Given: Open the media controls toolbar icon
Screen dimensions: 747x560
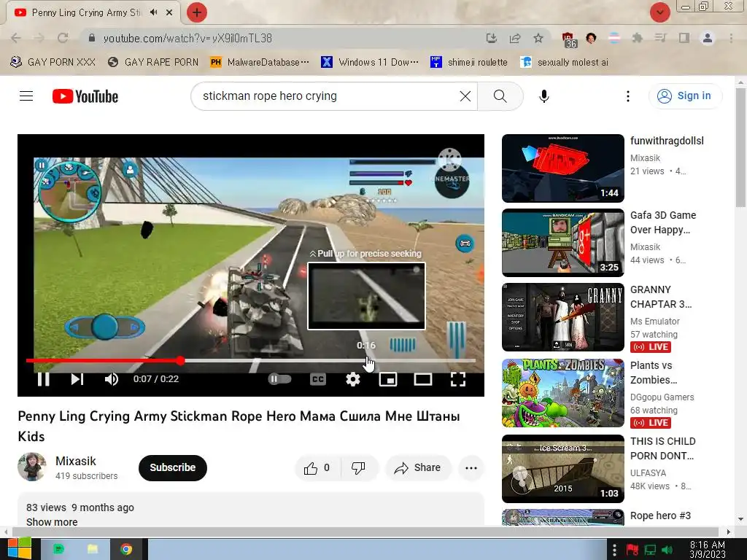Looking at the screenshot, I should pyautogui.click(x=660, y=38).
